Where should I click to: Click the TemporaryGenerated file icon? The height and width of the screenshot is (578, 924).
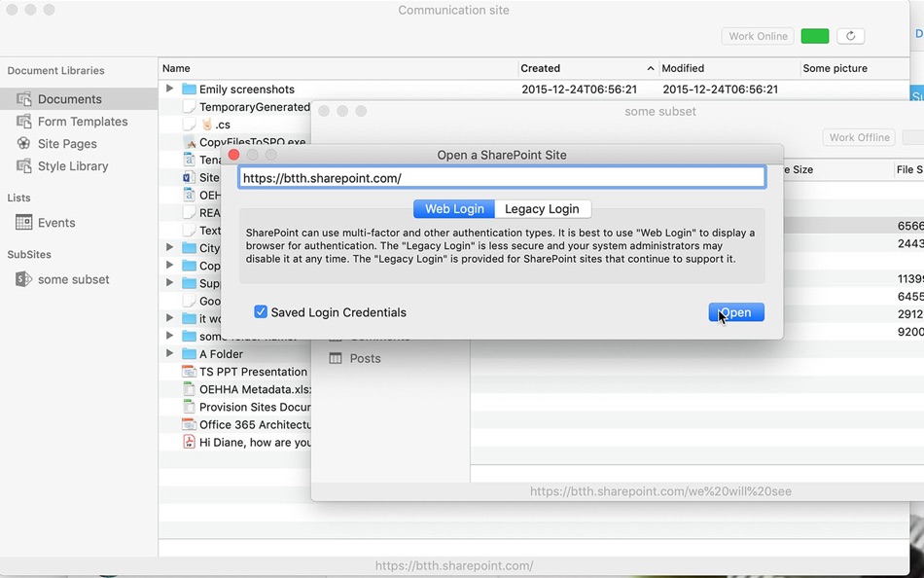pyautogui.click(x=189, y=107)
